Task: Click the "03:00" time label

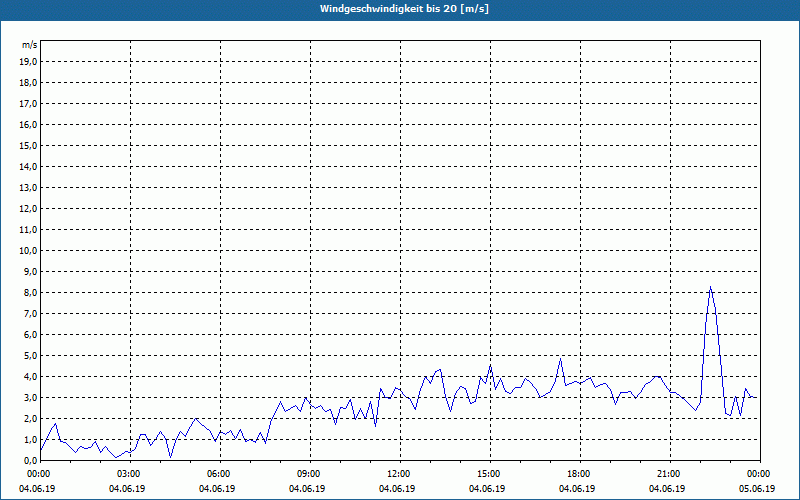Action: (x=131, y=474)
